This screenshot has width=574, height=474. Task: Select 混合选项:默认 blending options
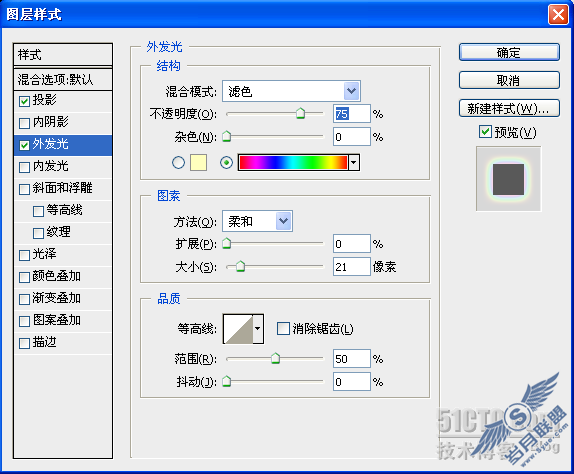[63, 79]
